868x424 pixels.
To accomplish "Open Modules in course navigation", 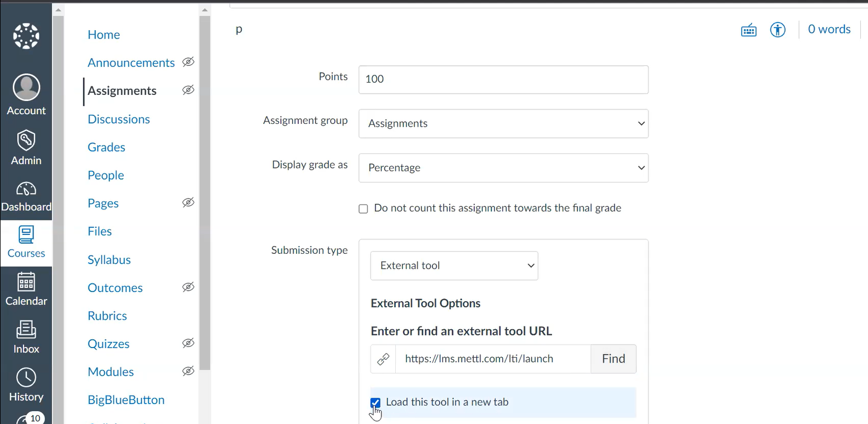I will pyautogui.click(x=110, y=372).
